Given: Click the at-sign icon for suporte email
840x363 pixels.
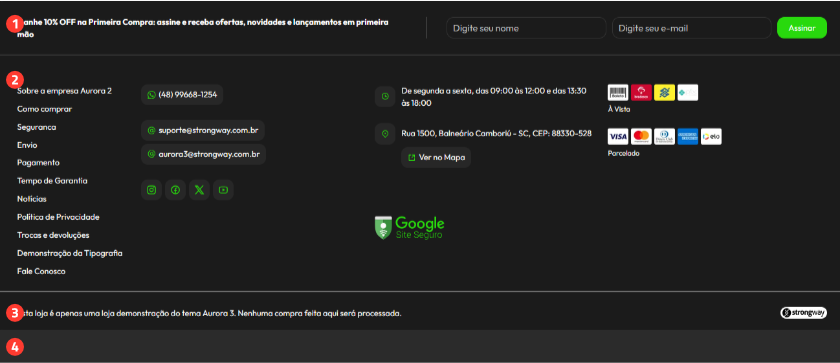Looking at the screenshot, I should point(152,130).
